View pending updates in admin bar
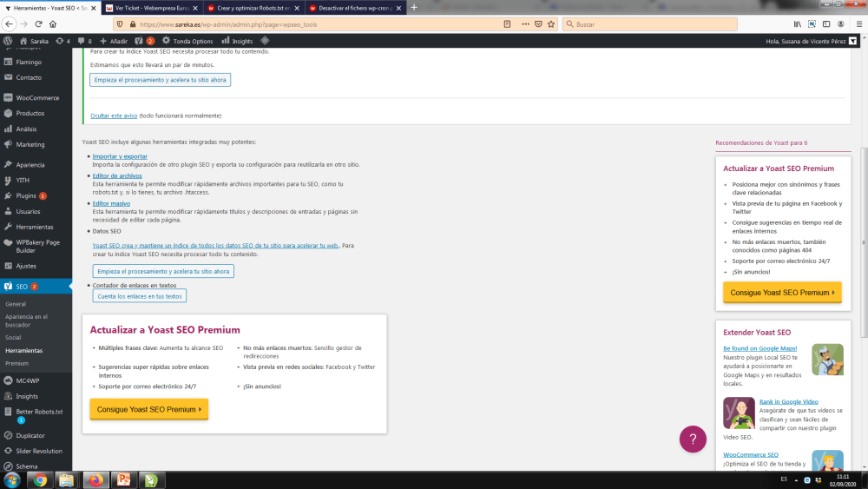This screenshot has height=489, width=868. pyautogui.click(x=63, y=41)
